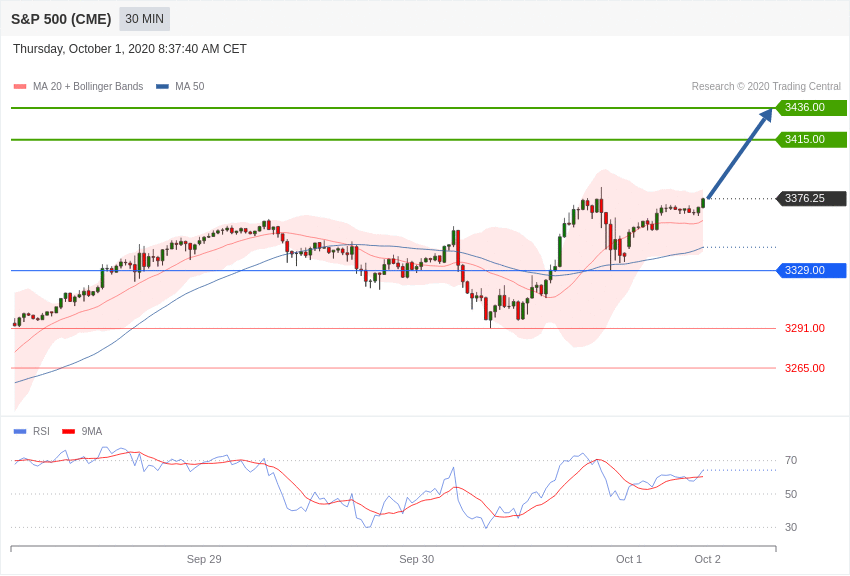Screen dimensions: 850x576
Task: Click the 30 MIN timeframe badge
Action: tap(144, 19)
